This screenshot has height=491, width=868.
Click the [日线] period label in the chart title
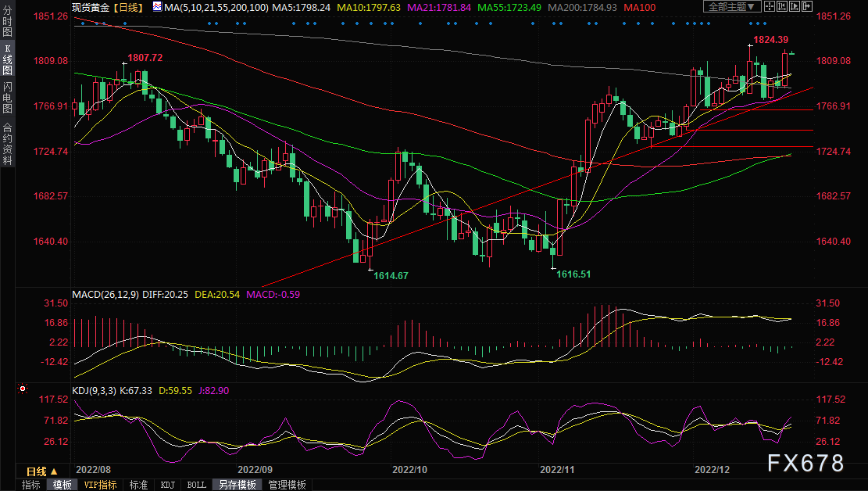coord(128,7)
